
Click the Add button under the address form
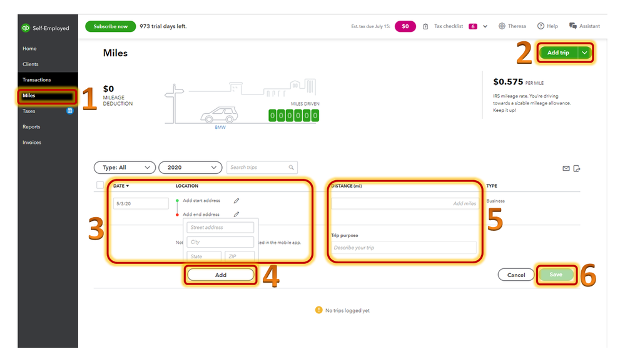tap(220, 275)
